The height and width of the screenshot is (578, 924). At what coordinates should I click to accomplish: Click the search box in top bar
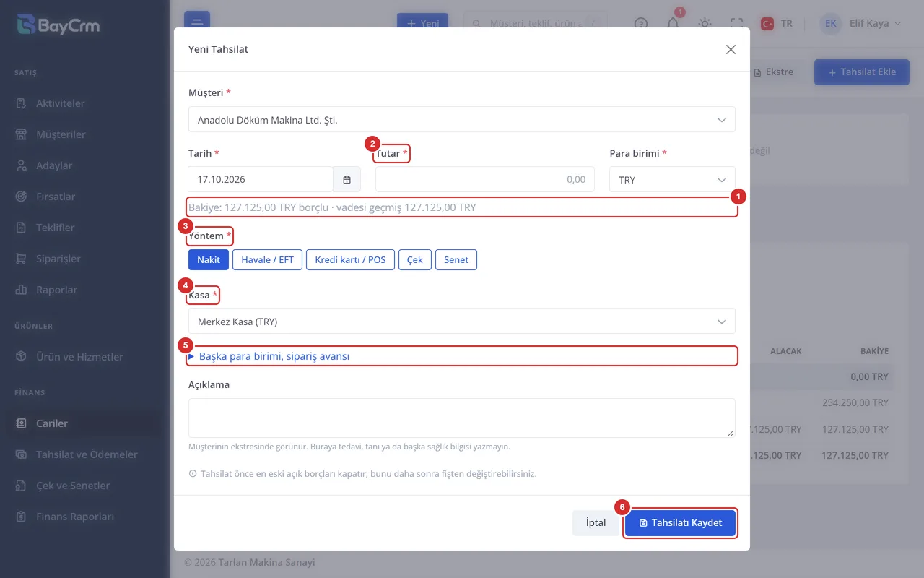pos(535,23)
